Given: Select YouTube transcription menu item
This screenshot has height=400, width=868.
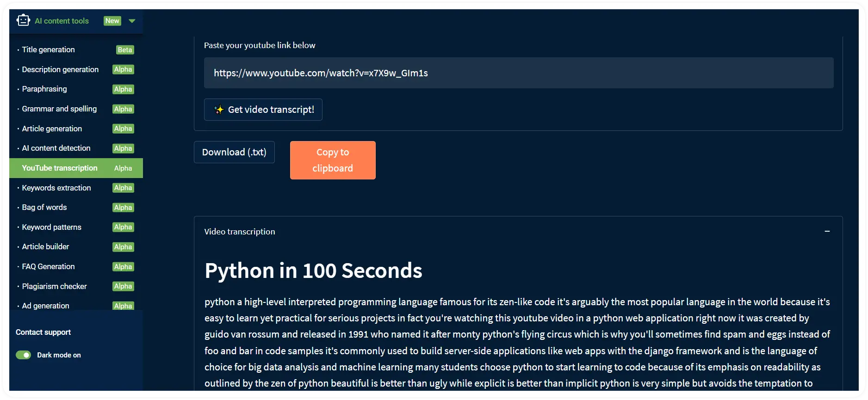Looking at the screenshot, I should 76,168.
